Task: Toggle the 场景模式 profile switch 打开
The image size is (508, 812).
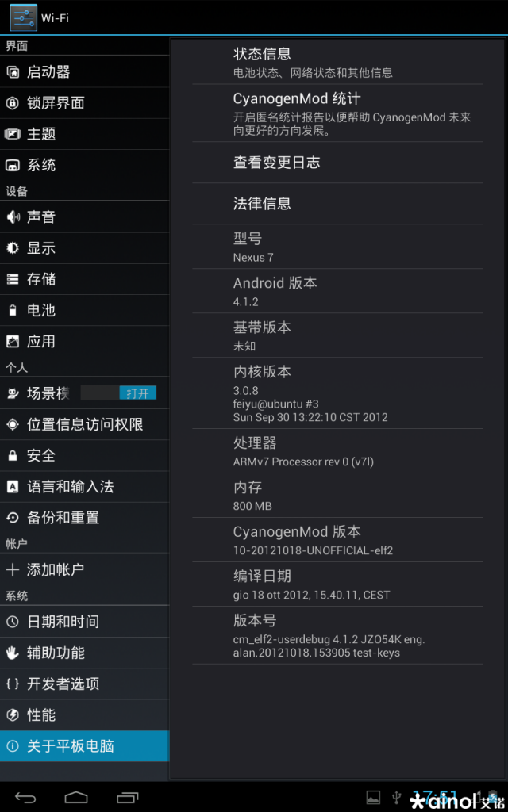Action: point(137,393)
